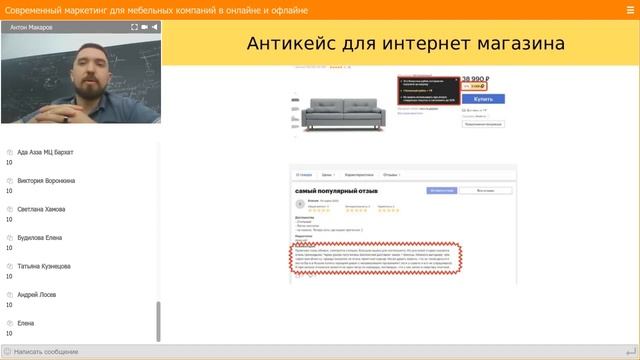The image size is (640, 360).
Task: Click the blue "Купить" button on the slide
Action: coord(483,99)
